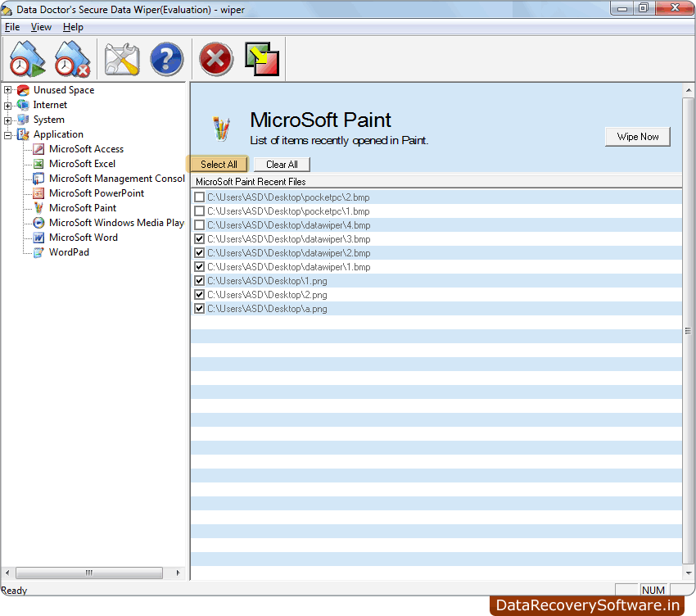Click the tree horizontal scrollbar thumb
The image size is (696, 616).
tap(89, 573)
